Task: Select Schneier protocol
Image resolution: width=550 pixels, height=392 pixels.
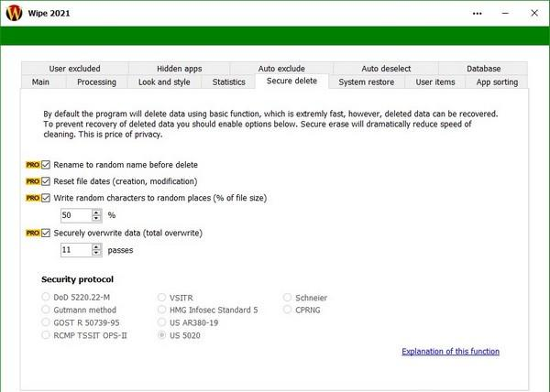Action: (x=287, y=298)
